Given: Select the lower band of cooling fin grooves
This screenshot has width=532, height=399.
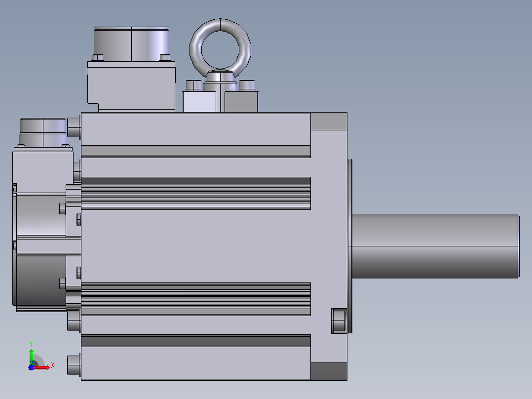Looking at the screenshot, I should point(196,299).
